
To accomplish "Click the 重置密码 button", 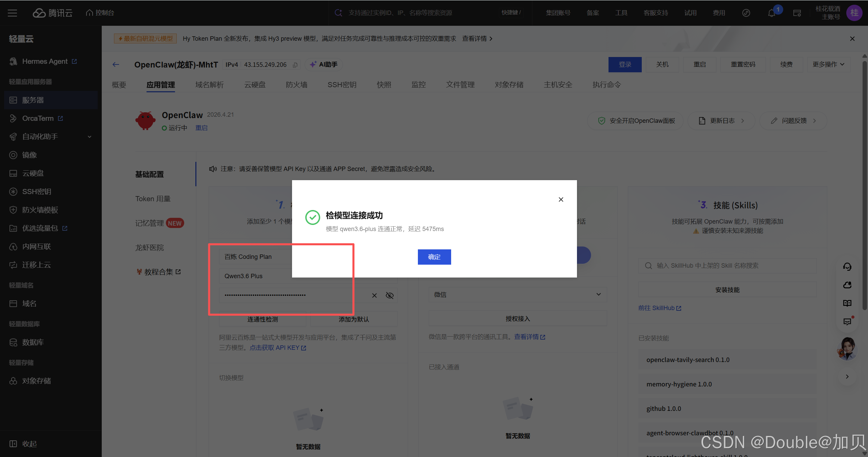I will coord(743,64).
